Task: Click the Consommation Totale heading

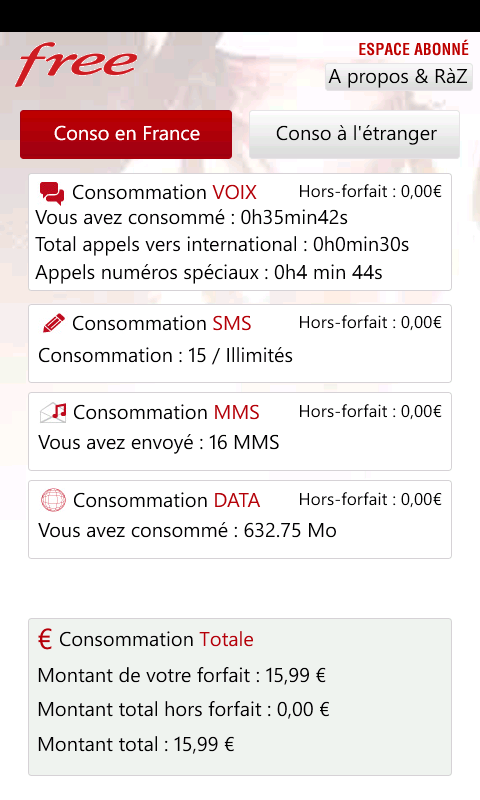Action: [x=156, y=639]
